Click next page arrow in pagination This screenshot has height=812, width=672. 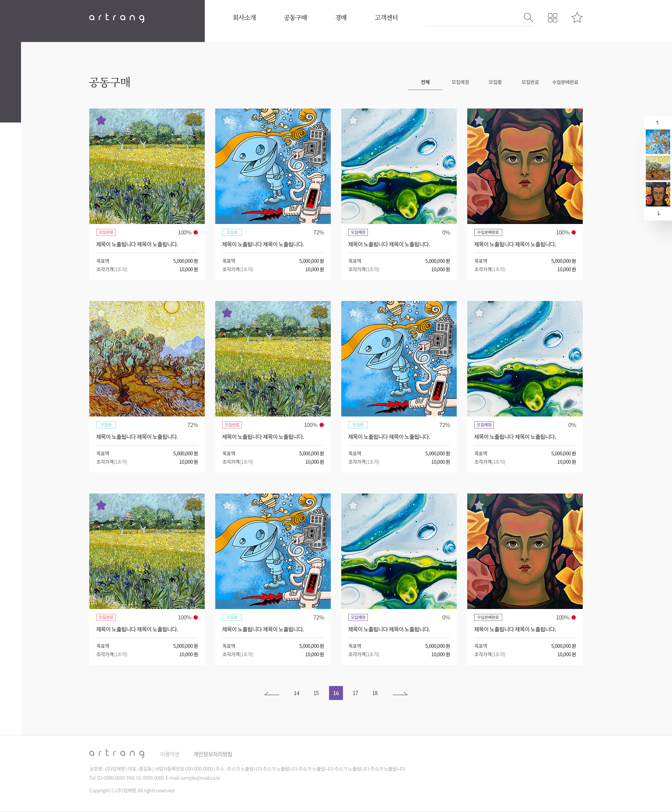tap(400, 693)
